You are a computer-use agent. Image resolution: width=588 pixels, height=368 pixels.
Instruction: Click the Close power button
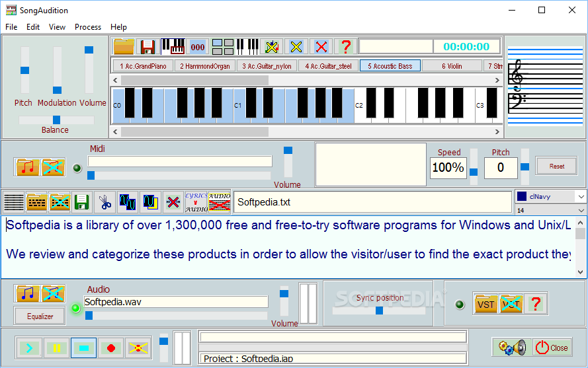(552, 348)
